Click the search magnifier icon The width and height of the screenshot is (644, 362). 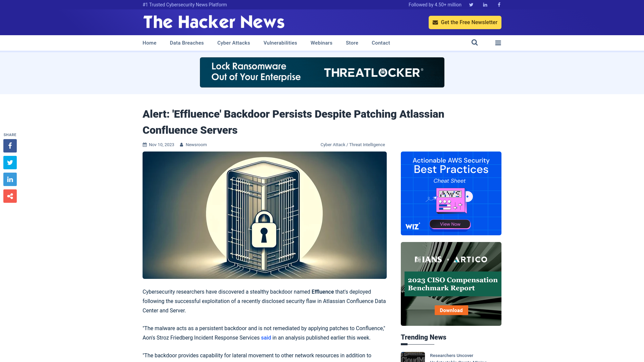point(474,43)
